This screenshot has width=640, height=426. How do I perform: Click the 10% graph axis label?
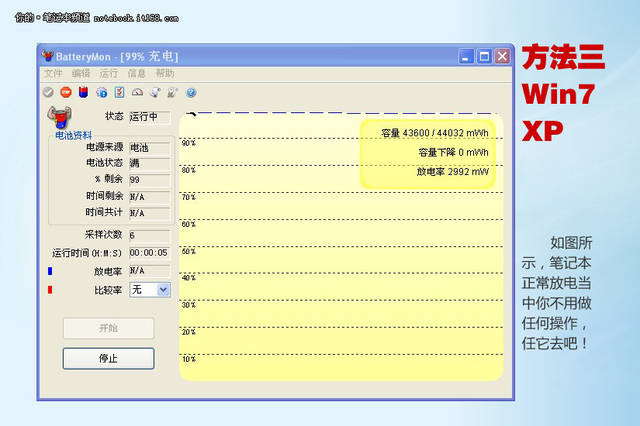click(x=189, y=359)
